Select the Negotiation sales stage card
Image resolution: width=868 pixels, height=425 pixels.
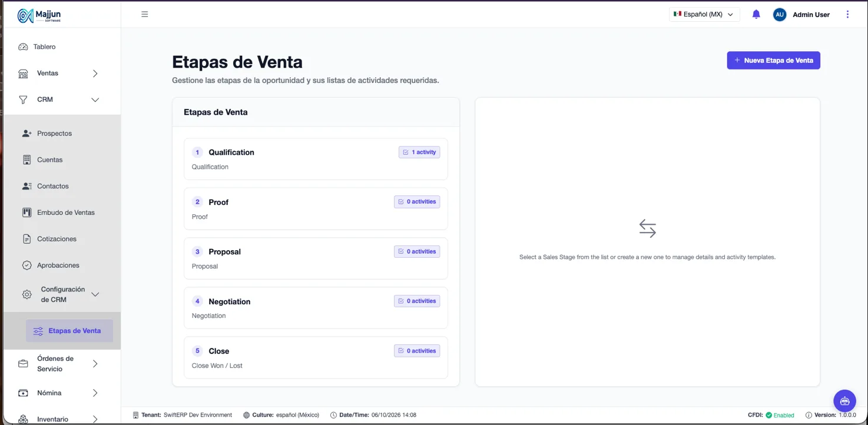[x=316, y=308]
